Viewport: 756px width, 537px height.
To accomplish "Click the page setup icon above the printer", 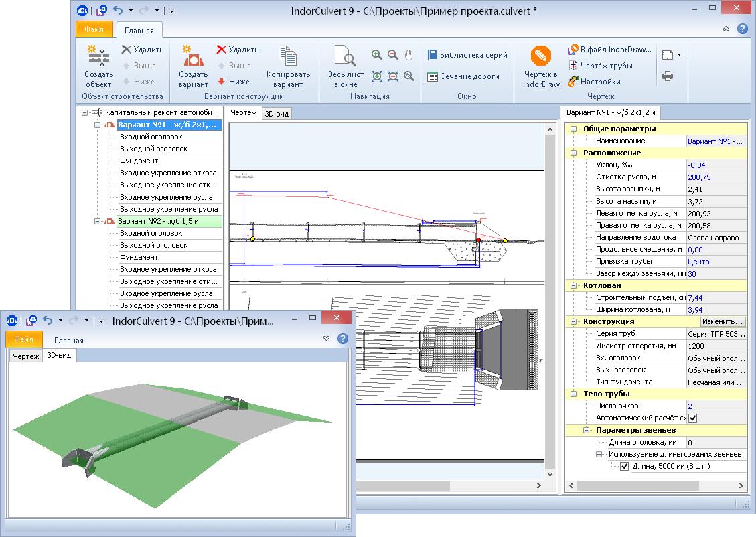I will 668,54.
